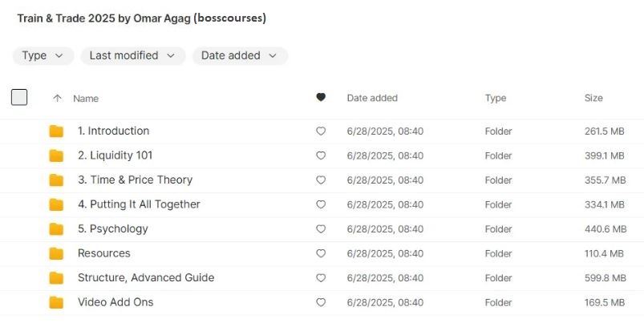Open the 2. Liquidity 101 folder name

pos(115,155)
